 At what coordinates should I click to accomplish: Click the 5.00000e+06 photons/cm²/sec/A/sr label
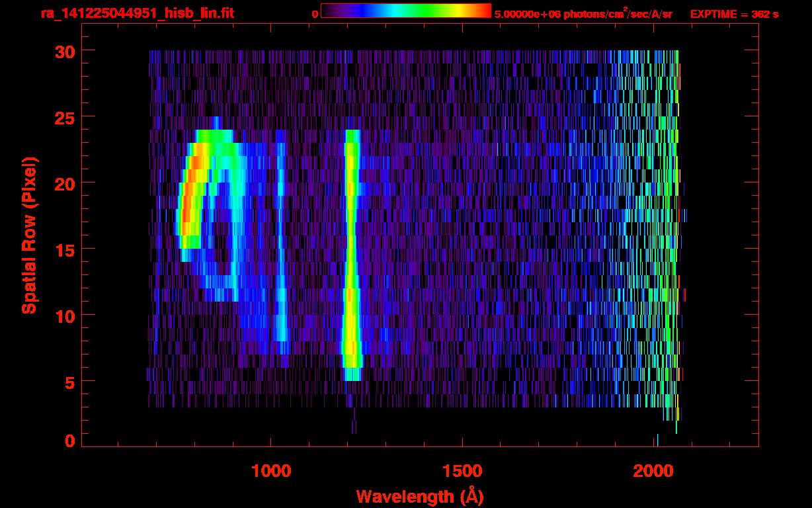pos(583,14)
